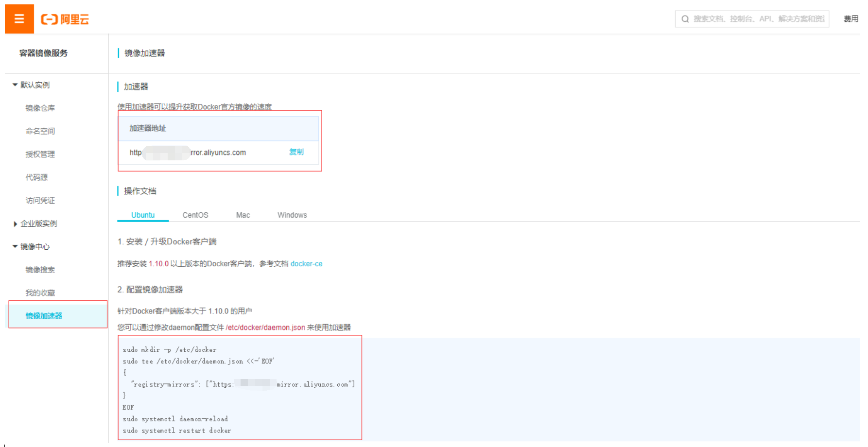Click the aliyuncs.com accelerator URL text

pos(188,153)
